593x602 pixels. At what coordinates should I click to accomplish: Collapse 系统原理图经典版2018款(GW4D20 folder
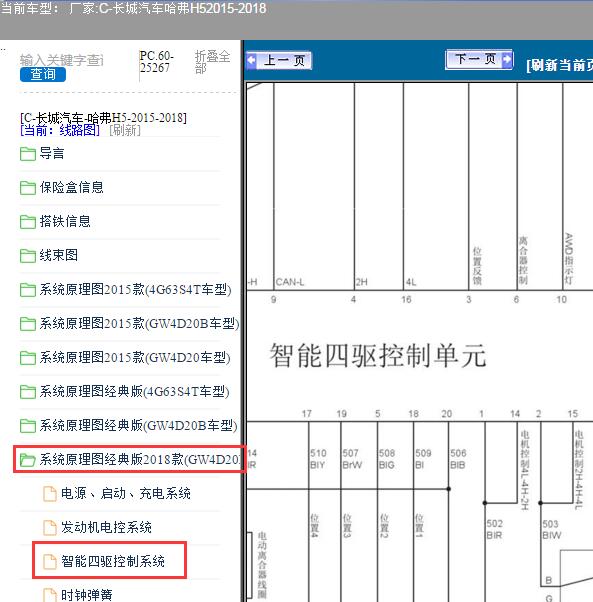[x=140, y=459]
